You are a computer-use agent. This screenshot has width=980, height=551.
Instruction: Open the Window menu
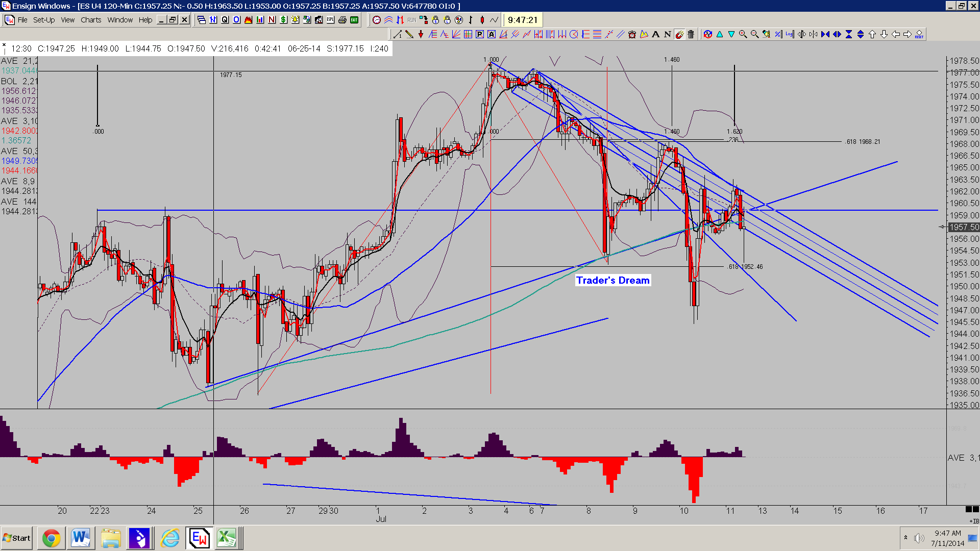pos(120,20)
